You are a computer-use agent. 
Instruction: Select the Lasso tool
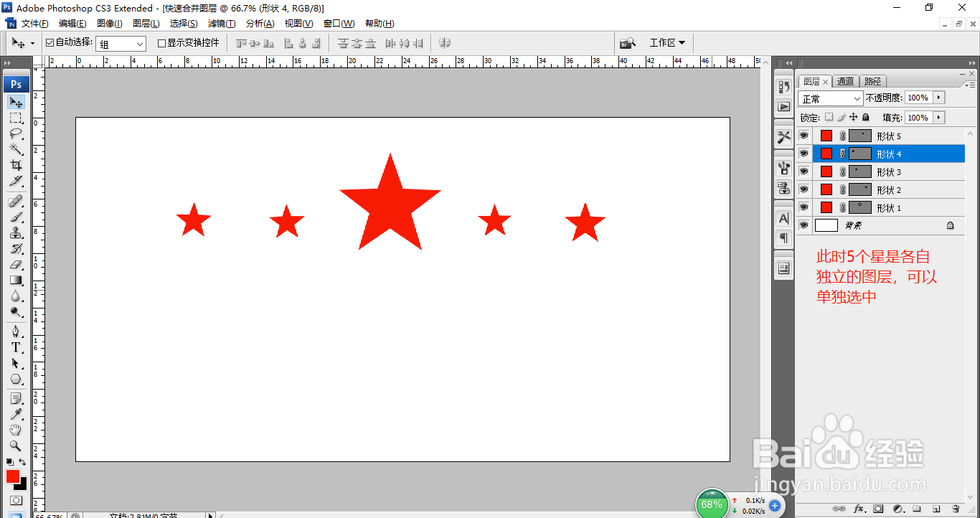(x=16, y=133)
